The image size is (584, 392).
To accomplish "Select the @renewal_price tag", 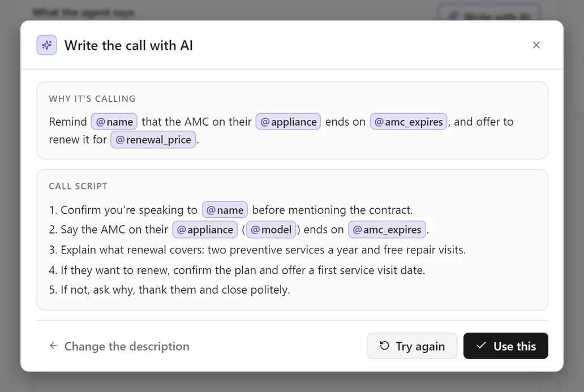I will pos(153,140).
